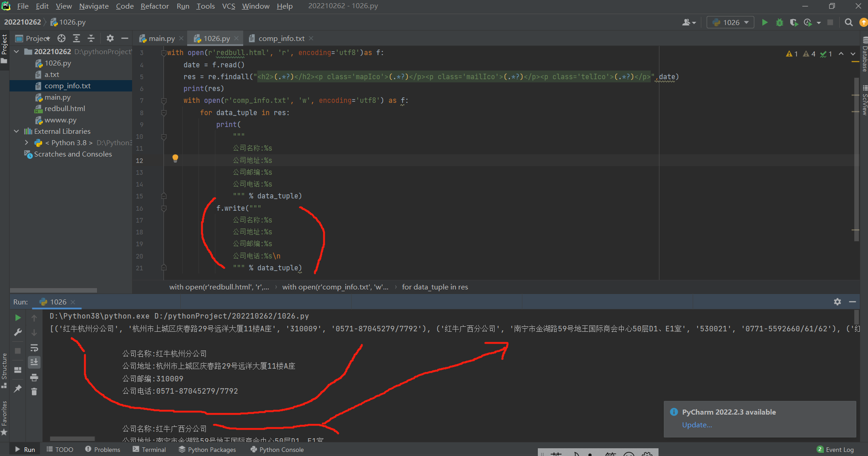868x456 pixels.
Task: Open the user account icon menu
Action: 689,22
